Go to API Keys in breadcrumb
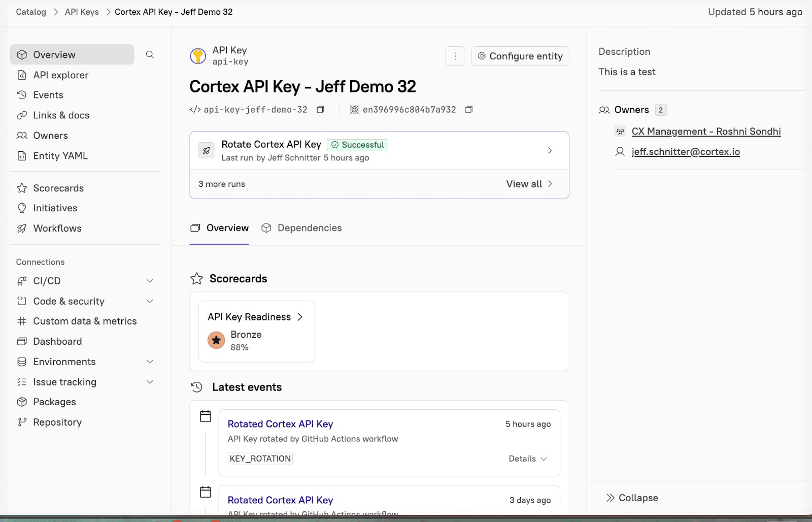812x522 pixels. click(82, 12)
